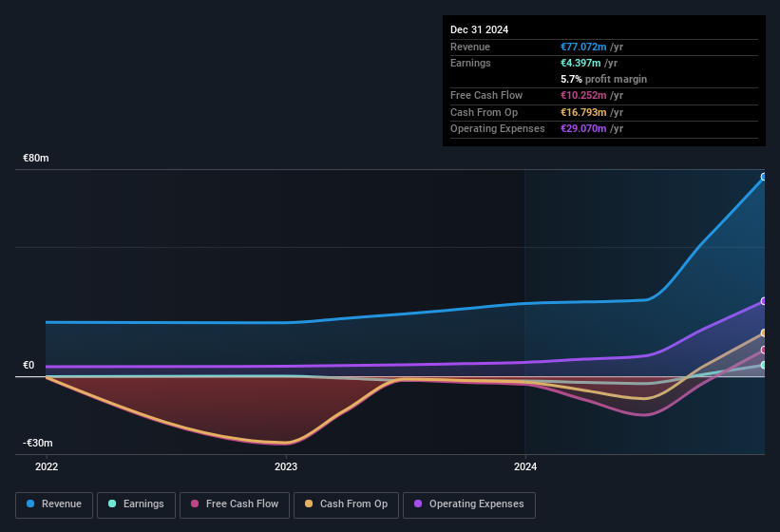Select the Operating Expenses endpoint marker
This screenshot has width=780, height=532.
click(x=764, y=301)
